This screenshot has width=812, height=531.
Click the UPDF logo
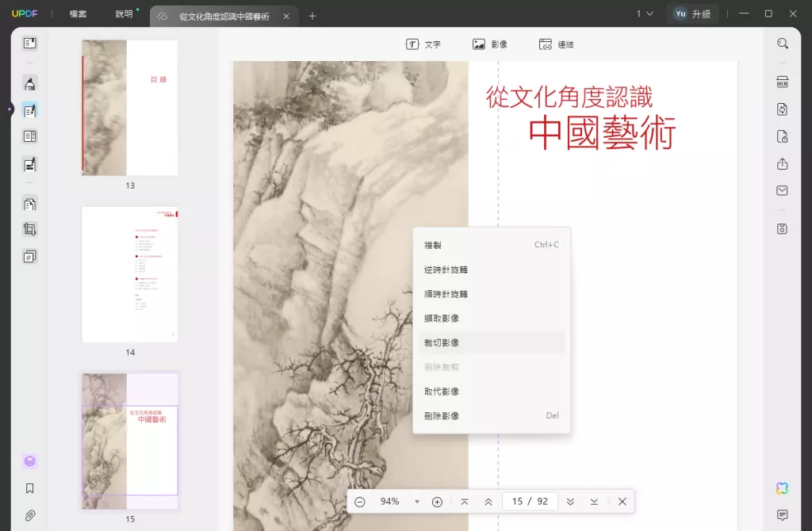(x=25, y=14)
